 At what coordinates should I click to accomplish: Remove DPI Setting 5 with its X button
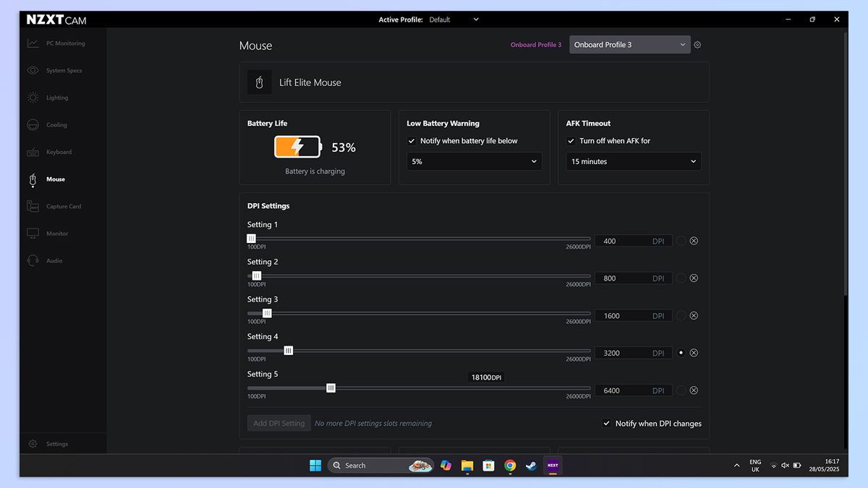point(694,390)
